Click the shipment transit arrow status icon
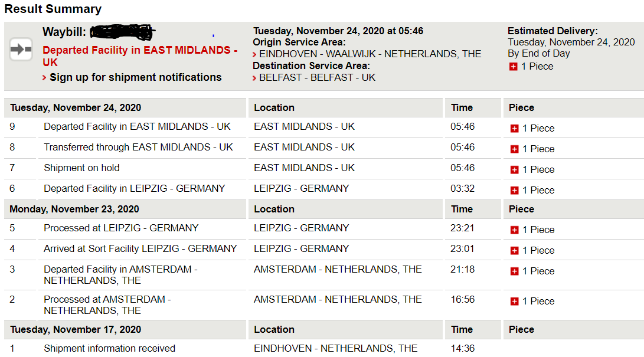This screenshot has width=644, height=357. point(21,50)
